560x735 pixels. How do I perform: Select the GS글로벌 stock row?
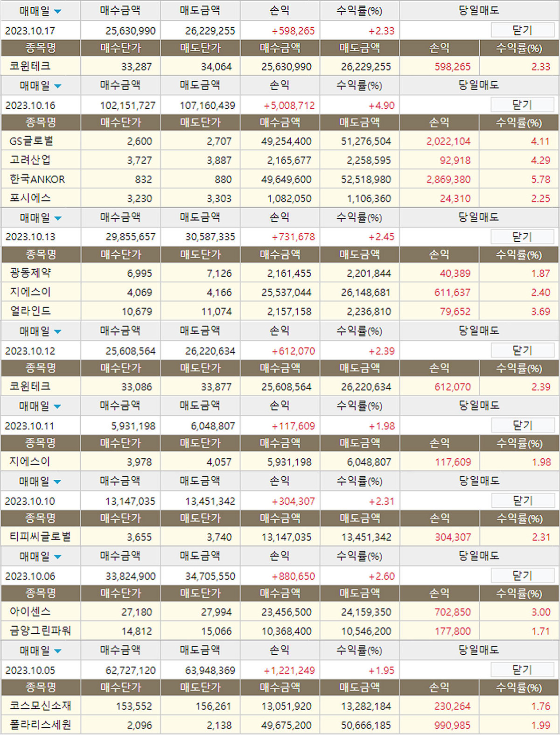coord(32,141)
